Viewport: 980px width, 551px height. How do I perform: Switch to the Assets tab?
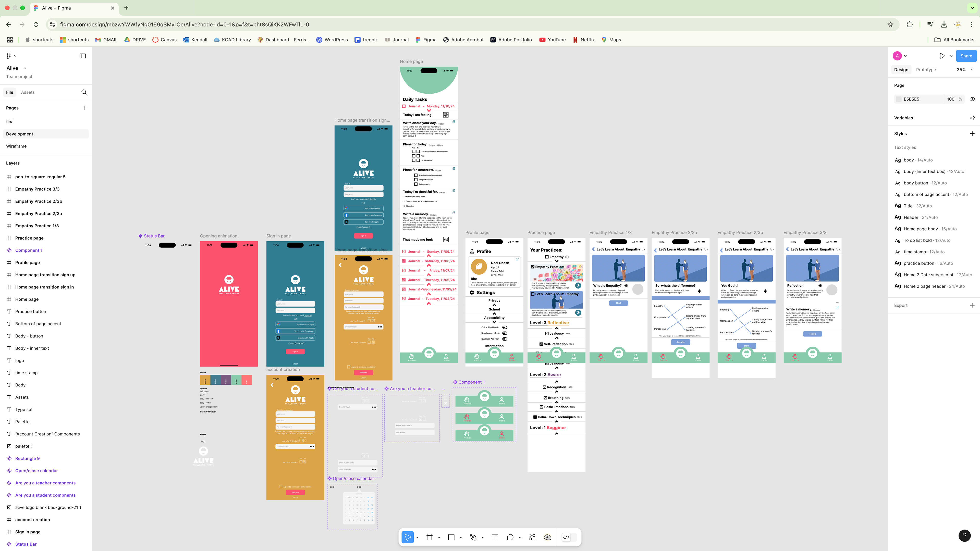(28, 92)
